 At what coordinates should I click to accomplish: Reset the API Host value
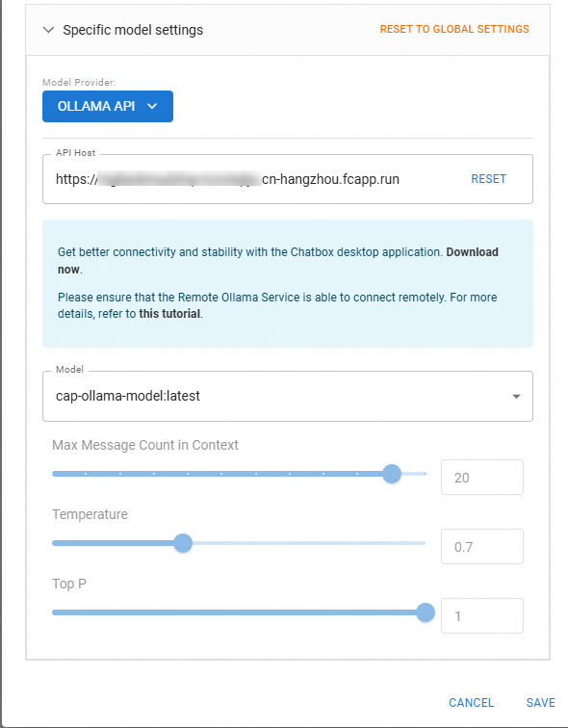click(x=488, y=179)
